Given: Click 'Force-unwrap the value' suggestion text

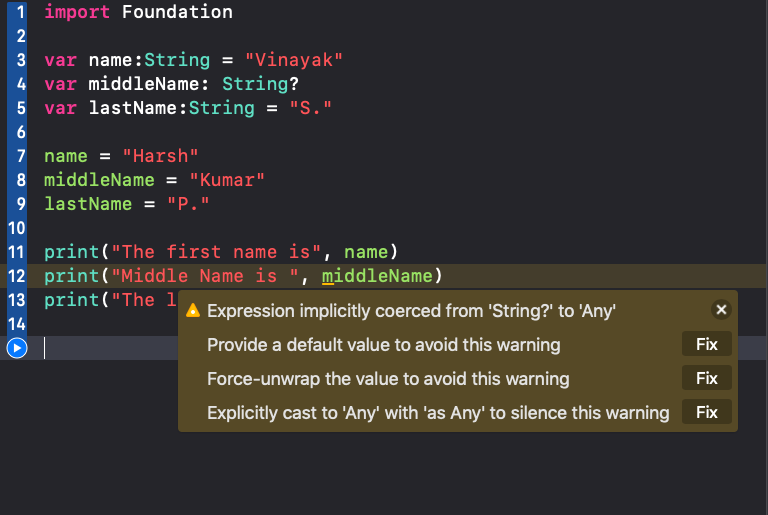Looking at the screenshot, I should tap(388, 379).
